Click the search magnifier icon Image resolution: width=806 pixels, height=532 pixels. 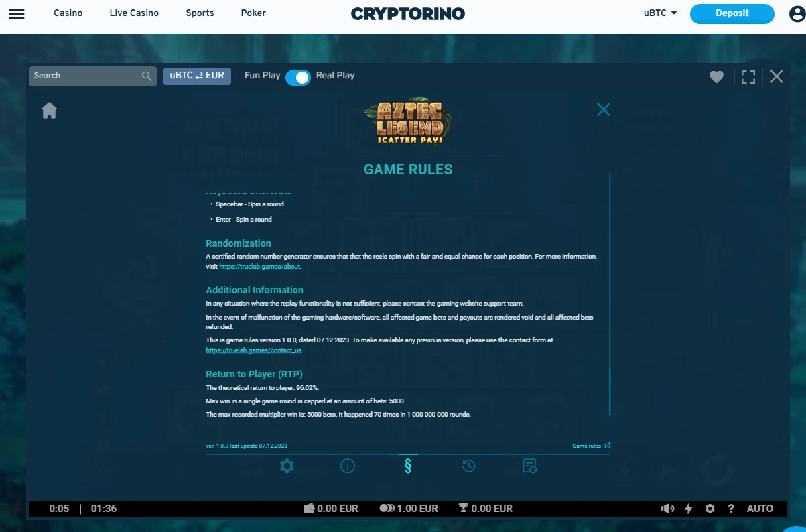coord(147,76)
